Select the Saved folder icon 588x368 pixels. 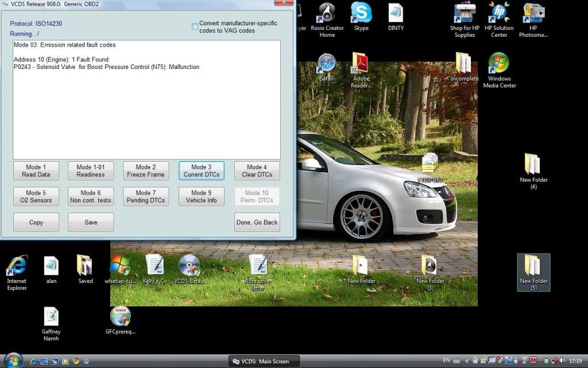pyautogui.click(x=85, y=269)
